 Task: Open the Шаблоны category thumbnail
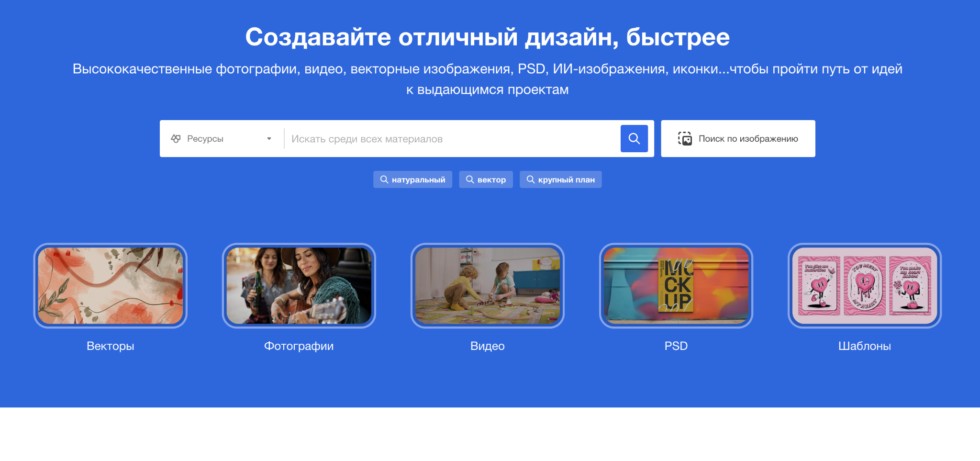pos(865,286)
